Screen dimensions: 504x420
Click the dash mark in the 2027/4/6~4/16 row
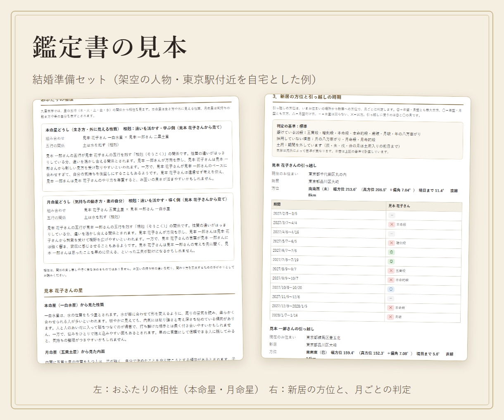tap(392, 234)
